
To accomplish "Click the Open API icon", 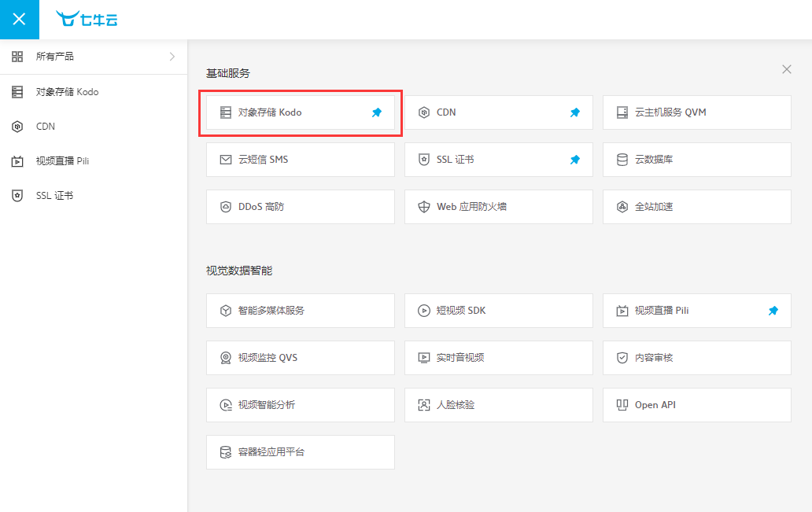I will pyautogui.click(x=622, y=405).
